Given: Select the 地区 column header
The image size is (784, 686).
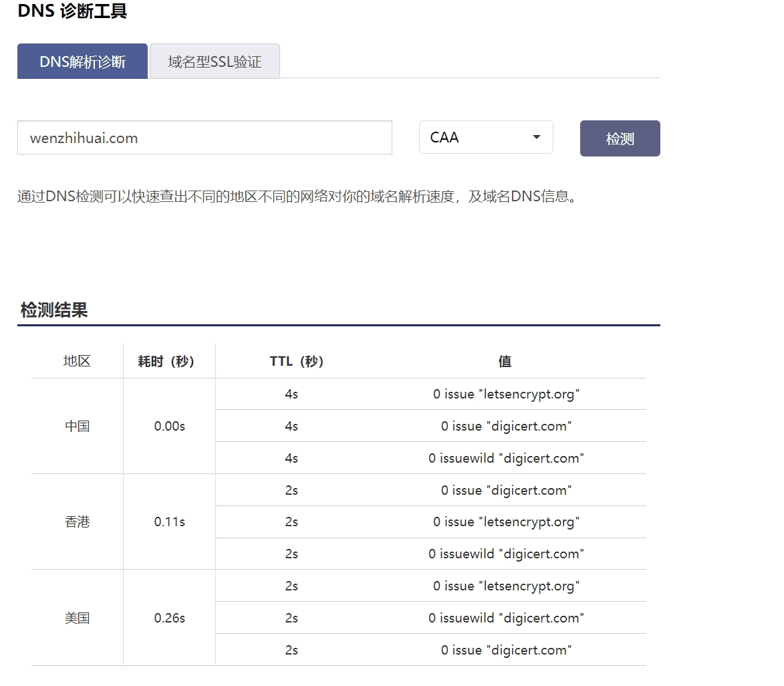Looking at the screenshot, I should click(x=77, y=362).
